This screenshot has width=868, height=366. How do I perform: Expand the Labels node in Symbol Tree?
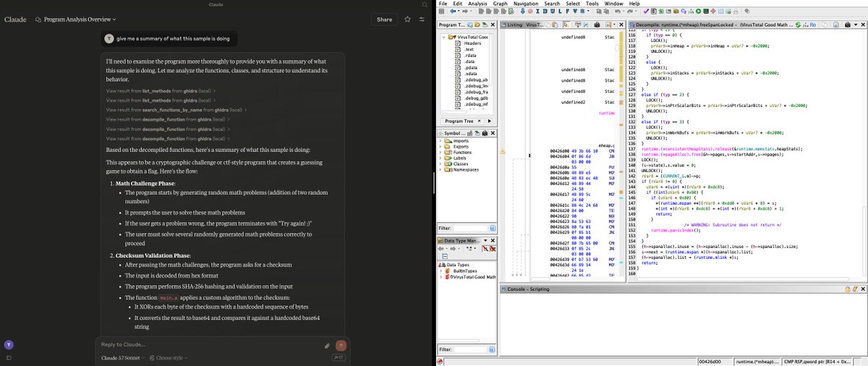(x=441, y=158)
